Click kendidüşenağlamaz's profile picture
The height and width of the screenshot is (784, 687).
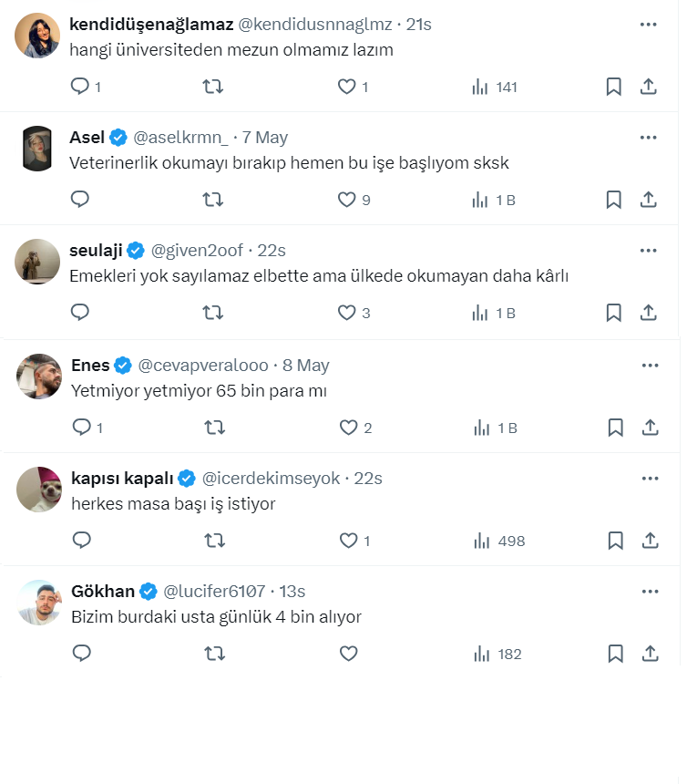(x=38, y=36)
